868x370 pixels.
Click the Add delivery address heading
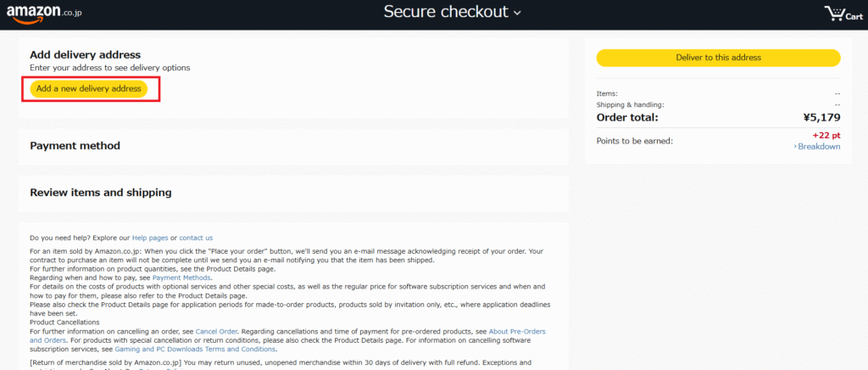85,55
